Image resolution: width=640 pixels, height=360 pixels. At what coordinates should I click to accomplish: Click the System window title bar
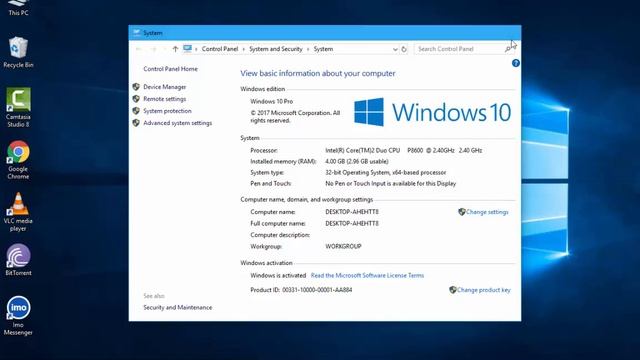tap(324, 33)
